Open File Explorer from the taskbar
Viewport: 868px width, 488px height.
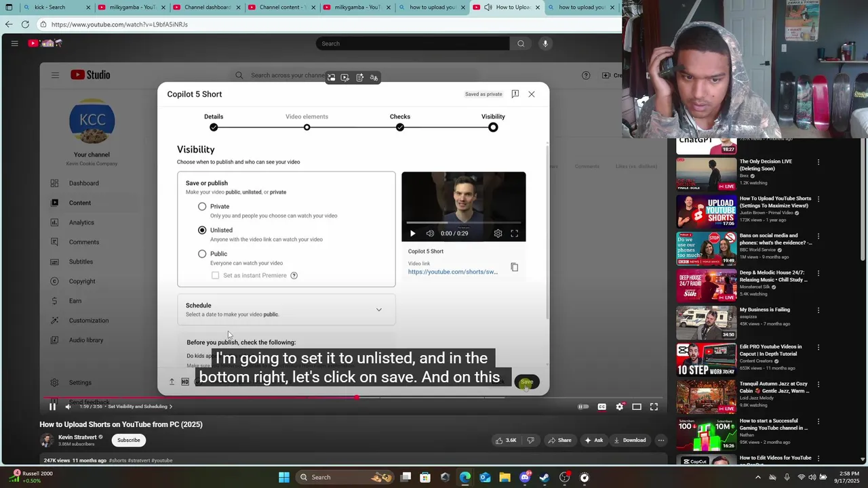click(505, 477)
